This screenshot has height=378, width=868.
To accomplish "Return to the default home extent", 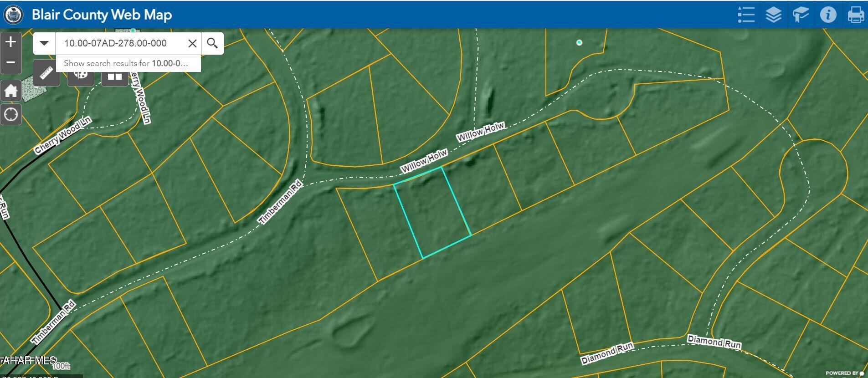I will (11, 91).
